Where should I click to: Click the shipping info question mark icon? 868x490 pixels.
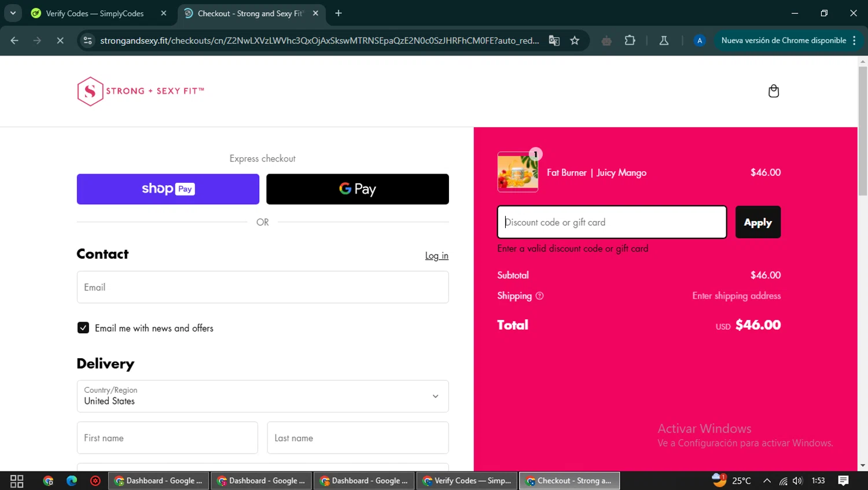[539, 296]
